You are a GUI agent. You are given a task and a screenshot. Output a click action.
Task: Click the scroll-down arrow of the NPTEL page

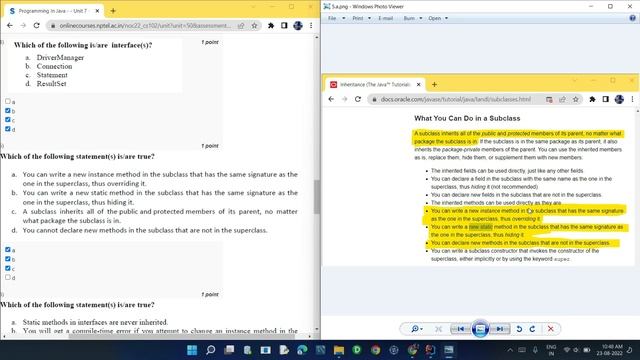coord(317,329)
